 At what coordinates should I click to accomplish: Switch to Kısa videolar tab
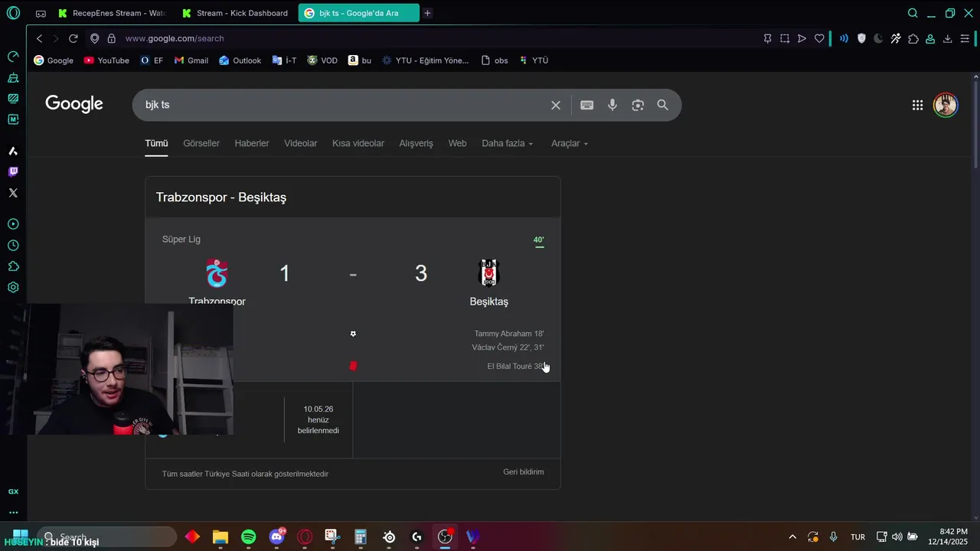pos(358,143)
